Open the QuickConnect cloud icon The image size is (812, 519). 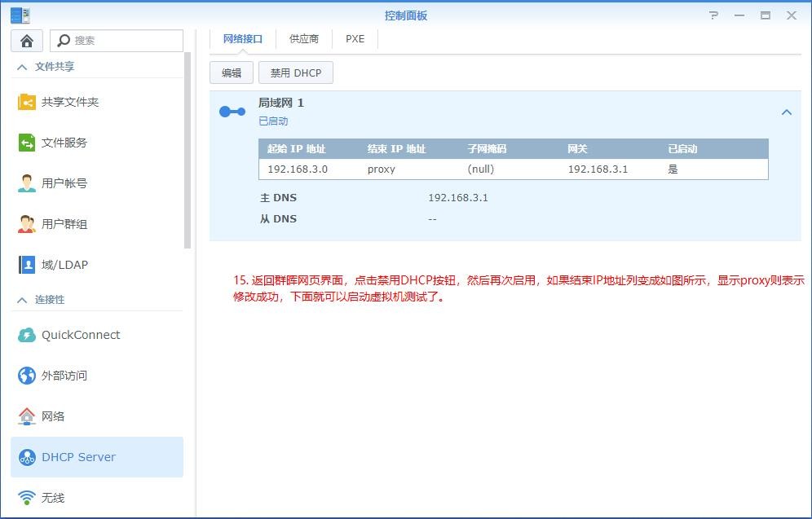[26, 335]
